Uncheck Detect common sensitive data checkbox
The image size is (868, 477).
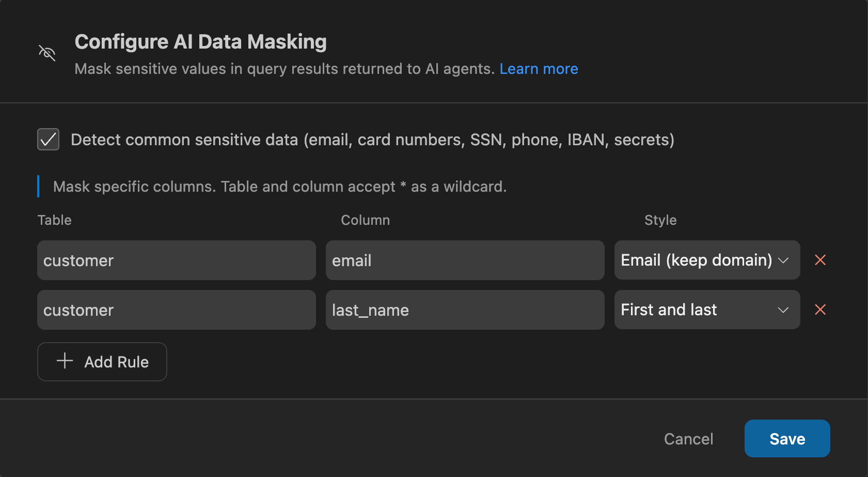[x=49, y=140]
